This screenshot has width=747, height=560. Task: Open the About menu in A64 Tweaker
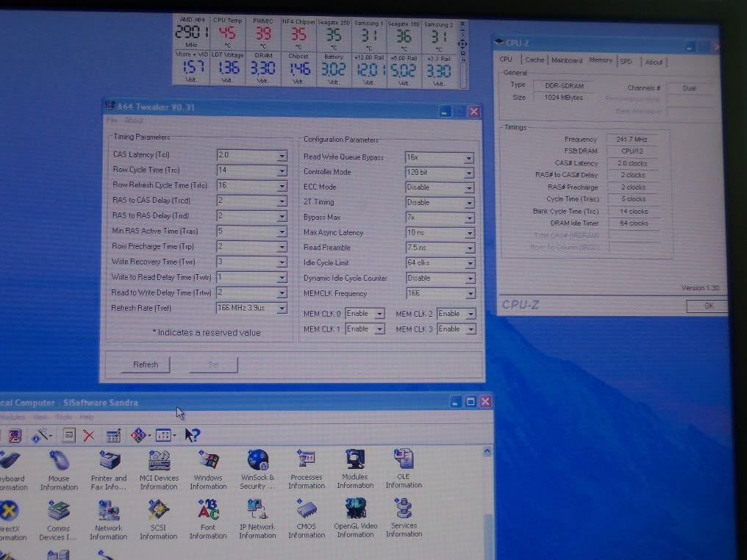click(x=134, y=121)
